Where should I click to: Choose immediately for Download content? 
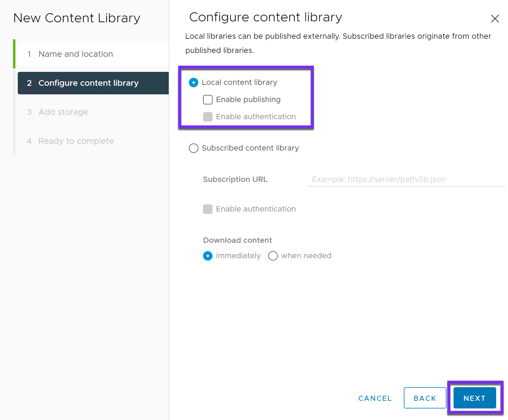pyautogui.click(x=208, y=256)
